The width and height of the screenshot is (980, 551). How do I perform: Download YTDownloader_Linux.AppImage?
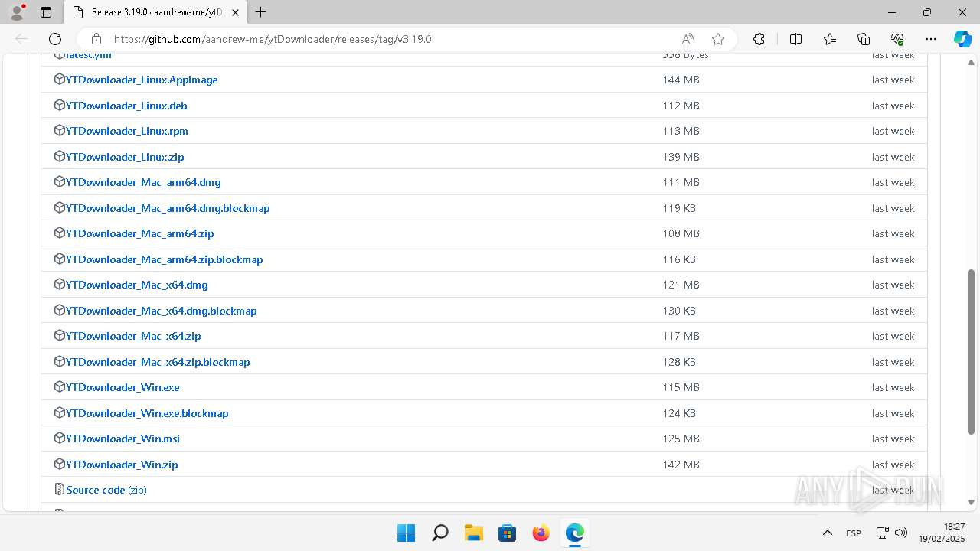click(x=142, y=80)
